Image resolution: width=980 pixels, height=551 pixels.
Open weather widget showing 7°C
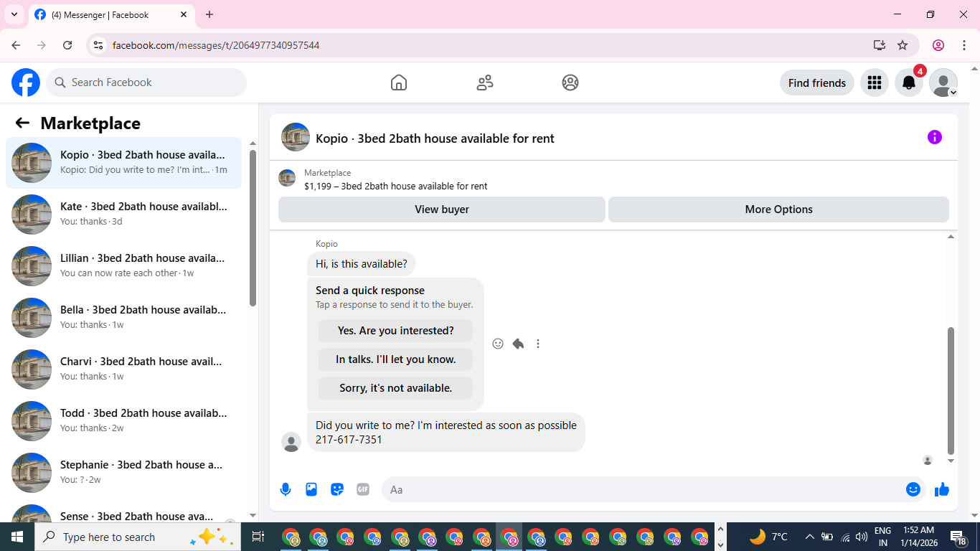[768, 537]
